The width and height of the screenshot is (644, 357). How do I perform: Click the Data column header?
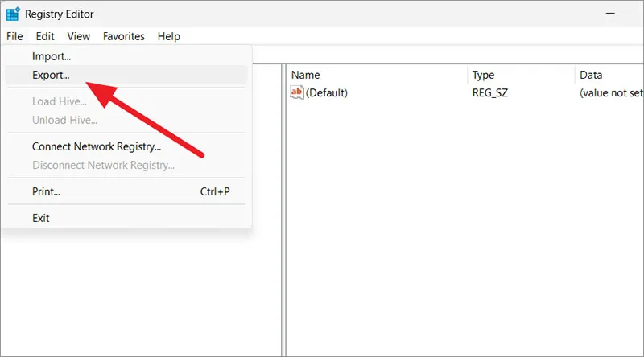coord(609,75)
